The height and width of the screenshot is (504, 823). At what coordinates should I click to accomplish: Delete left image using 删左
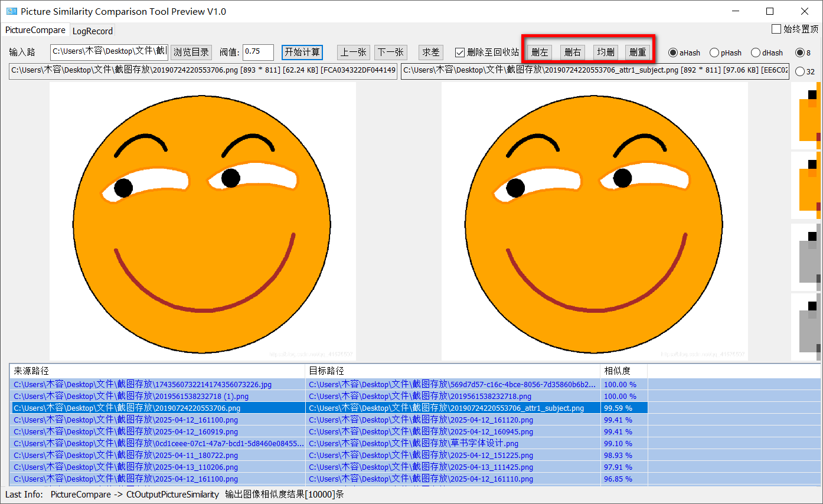click(540, 53)
